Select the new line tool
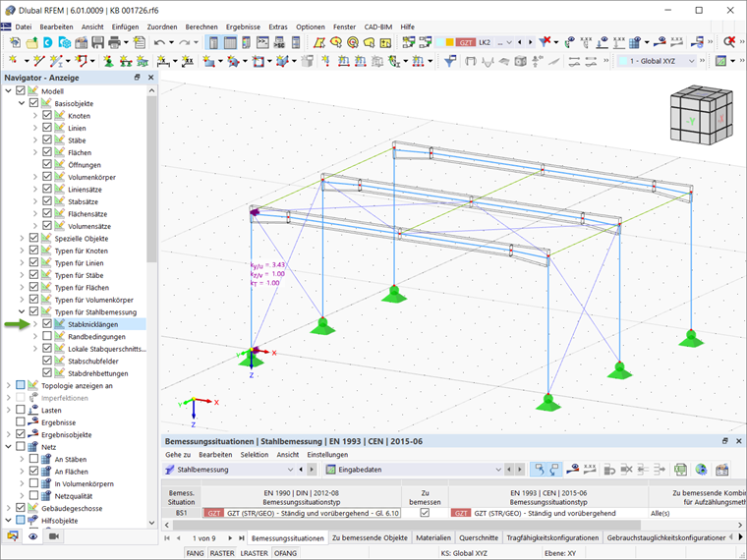Screen dimensions: 747x560 pos(39,61)
